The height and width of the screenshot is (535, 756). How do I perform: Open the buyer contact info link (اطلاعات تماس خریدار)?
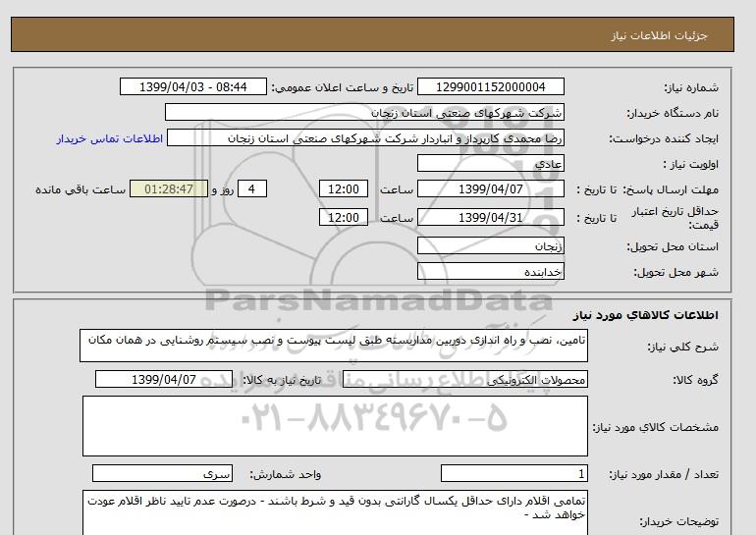click(109, 138)
